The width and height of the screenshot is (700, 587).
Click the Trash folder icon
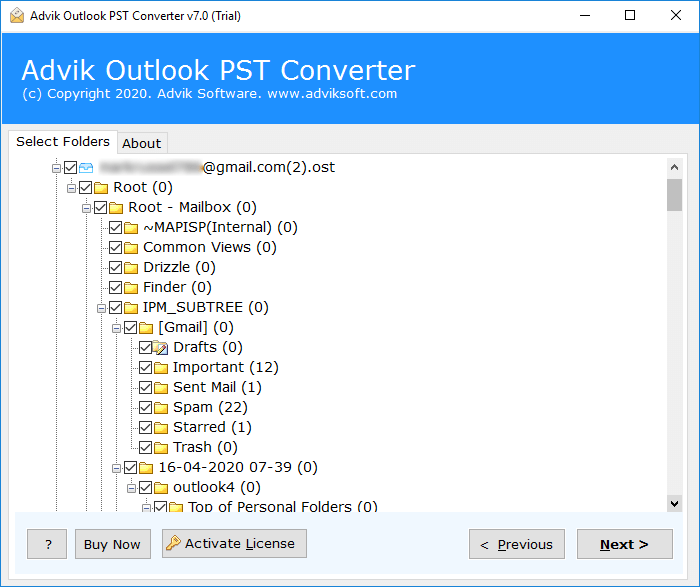coord(161,447)
